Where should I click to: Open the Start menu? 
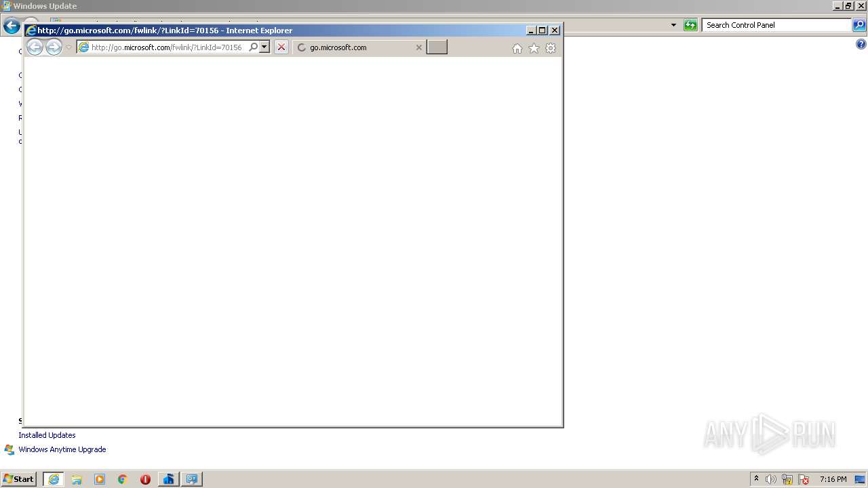tap(19, 479)
